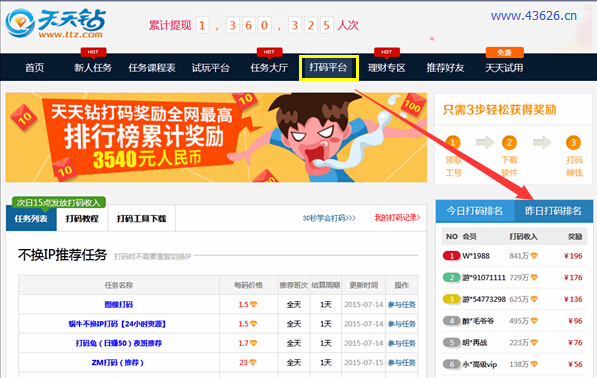Screen dimensions: 597x378
Task: Switch to the 打码工具下载 tab
Action: tap(142, 219)
